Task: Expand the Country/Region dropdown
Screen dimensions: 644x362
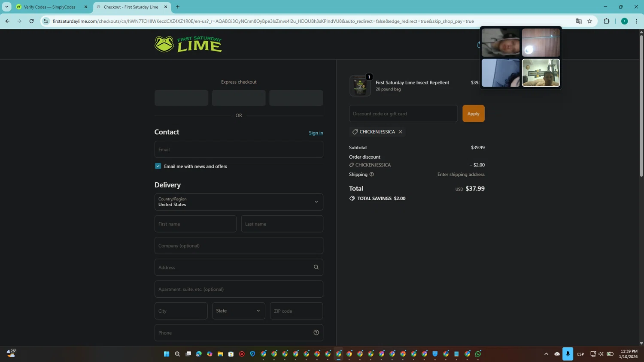Action: tap(239, 202)
